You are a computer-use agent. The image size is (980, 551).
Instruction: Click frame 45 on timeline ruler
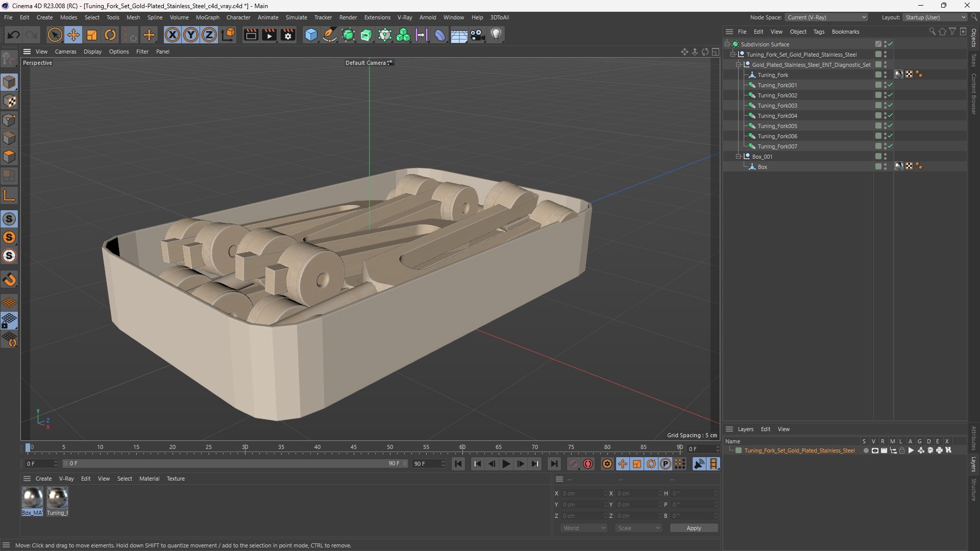pos(354,447)
